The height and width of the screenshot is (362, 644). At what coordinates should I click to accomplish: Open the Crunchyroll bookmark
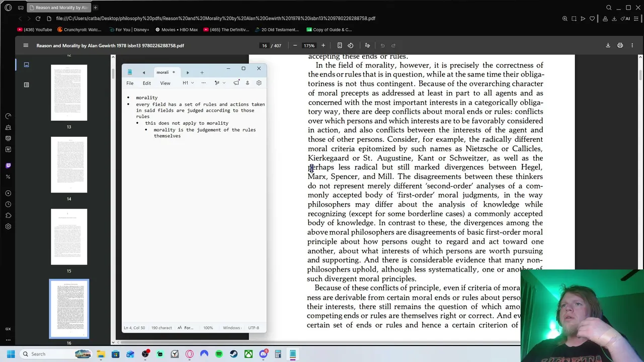pyautogui.click(x=79, y=30)
